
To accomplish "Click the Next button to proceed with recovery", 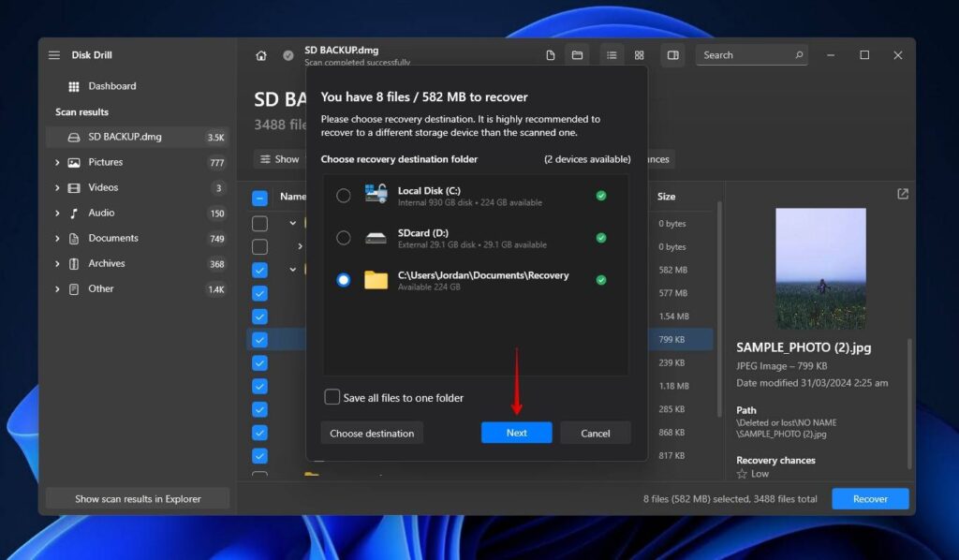I will (516, 433).
